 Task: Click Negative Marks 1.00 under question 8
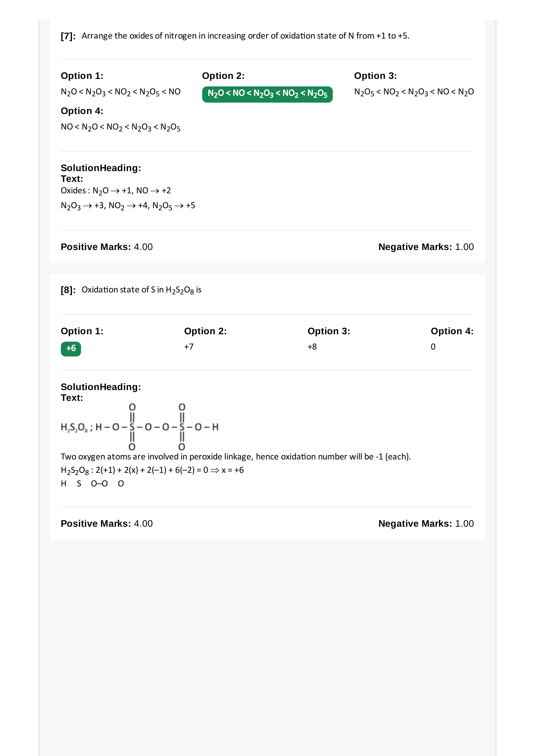[x=426, y=523]
